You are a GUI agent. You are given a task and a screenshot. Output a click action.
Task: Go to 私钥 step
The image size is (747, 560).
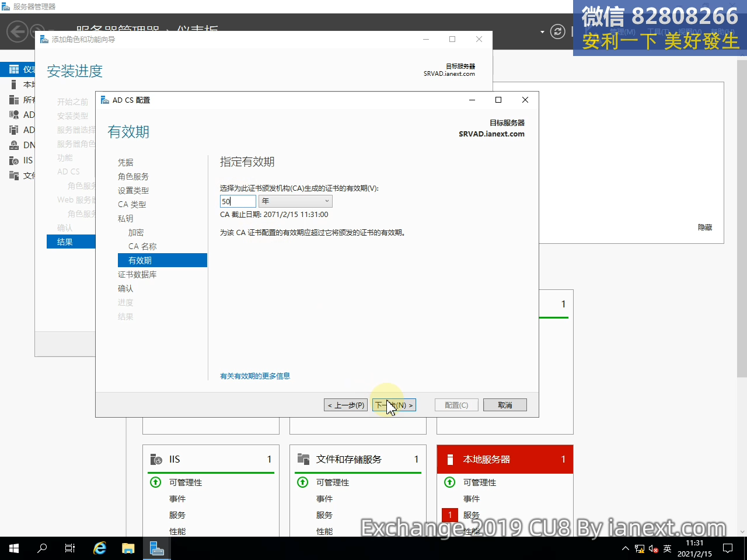click(x=125, y=218)
